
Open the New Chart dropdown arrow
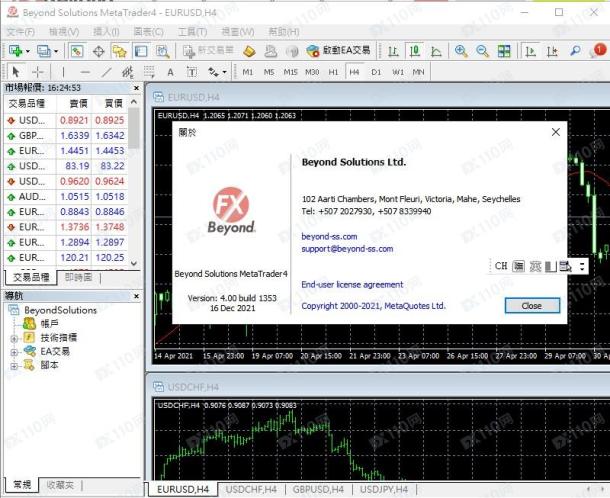(28, 51)
